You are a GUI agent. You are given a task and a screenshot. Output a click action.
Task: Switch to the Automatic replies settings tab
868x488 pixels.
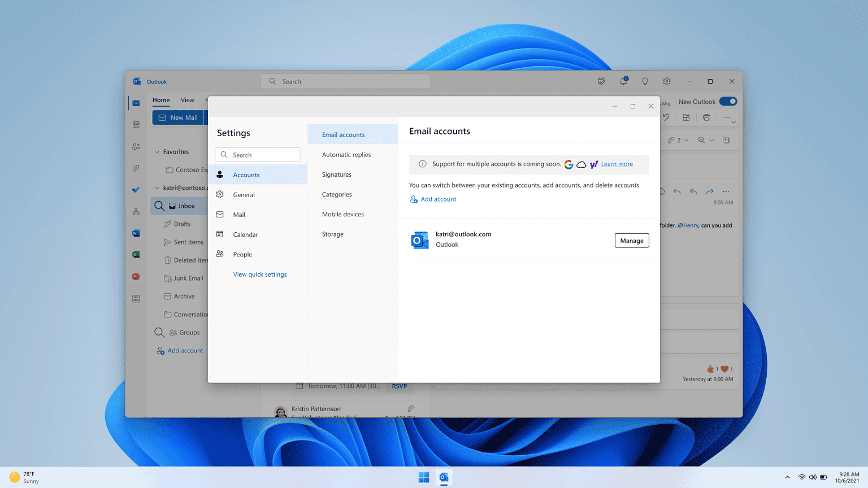346,154
